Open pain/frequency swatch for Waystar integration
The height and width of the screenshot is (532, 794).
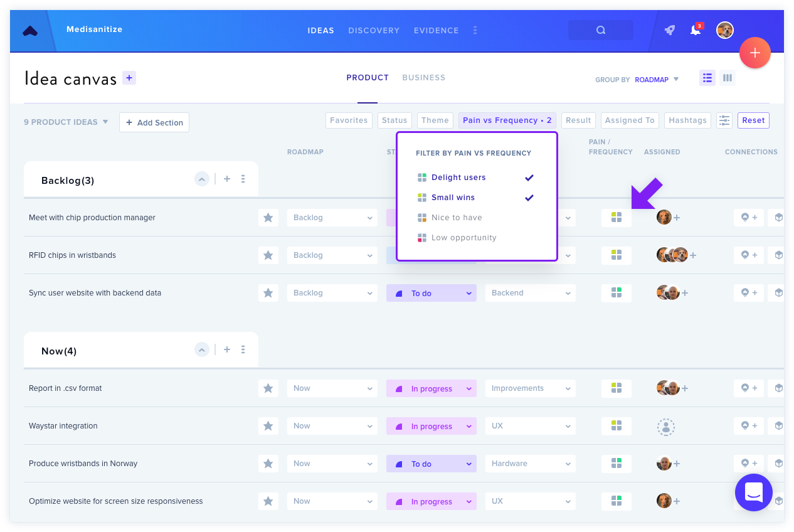click(617, 426)
